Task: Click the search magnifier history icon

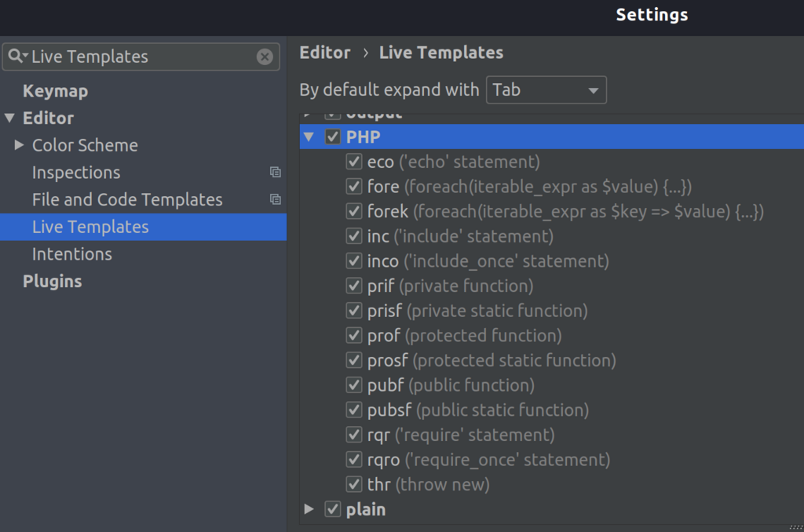Action: pyautogui.click(x=18, y=56)
